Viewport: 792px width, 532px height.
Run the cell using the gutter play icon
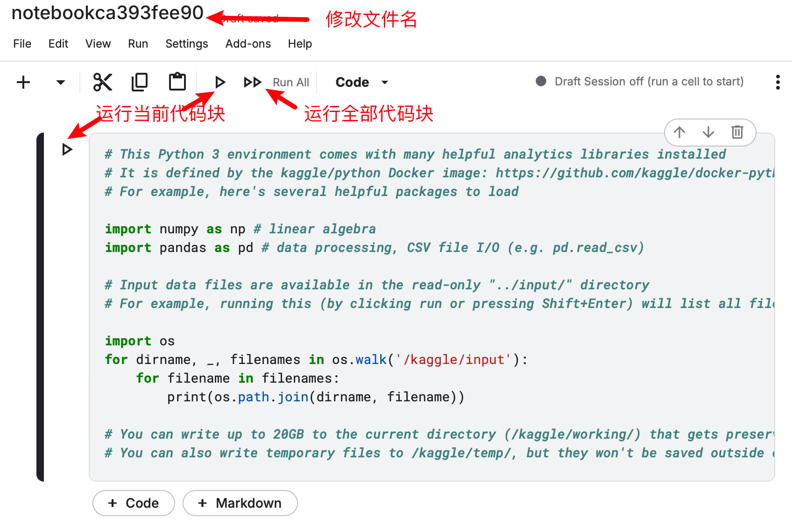67,150
